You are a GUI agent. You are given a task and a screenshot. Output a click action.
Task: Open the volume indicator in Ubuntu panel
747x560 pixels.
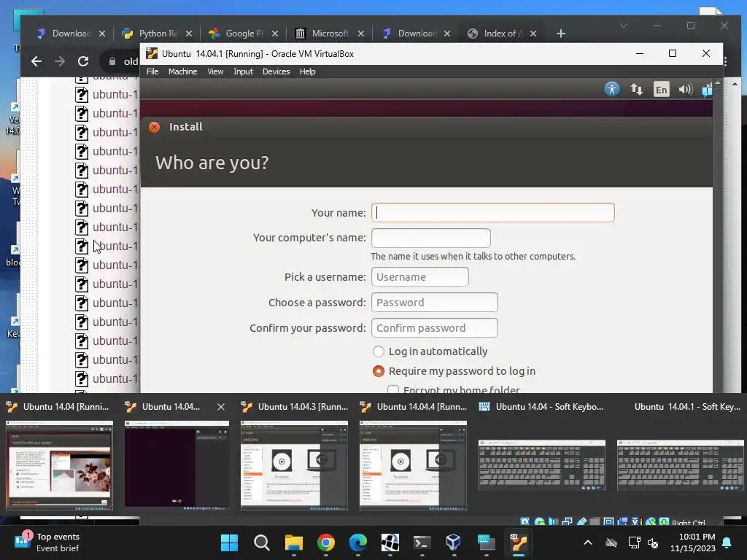[685, 89]
